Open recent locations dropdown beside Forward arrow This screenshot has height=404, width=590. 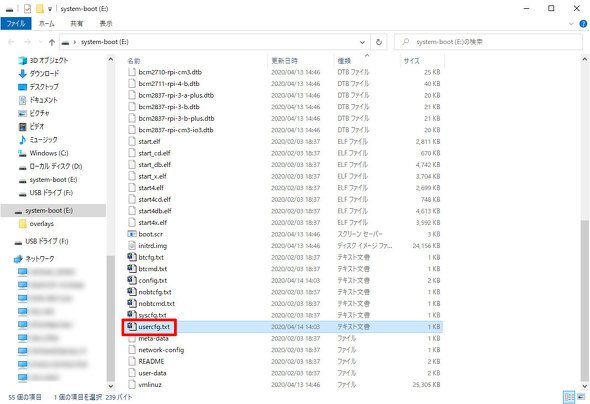[40, 42]
